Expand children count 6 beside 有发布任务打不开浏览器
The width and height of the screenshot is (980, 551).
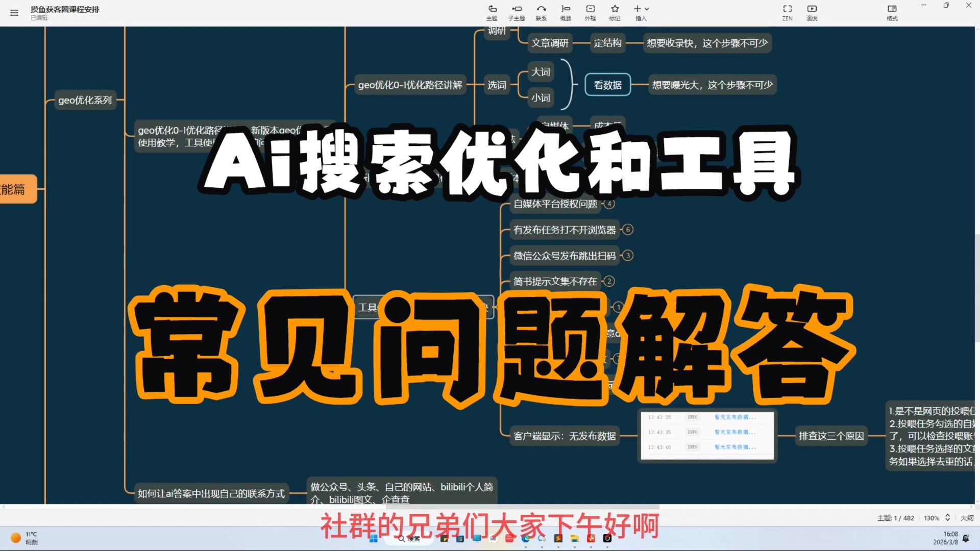tap(628, 230)
